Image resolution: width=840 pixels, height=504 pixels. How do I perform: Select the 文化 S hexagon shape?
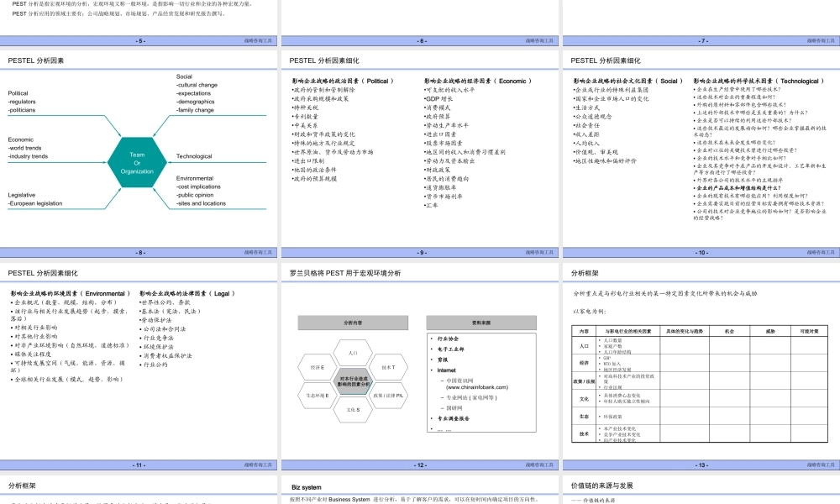[355, 409]
